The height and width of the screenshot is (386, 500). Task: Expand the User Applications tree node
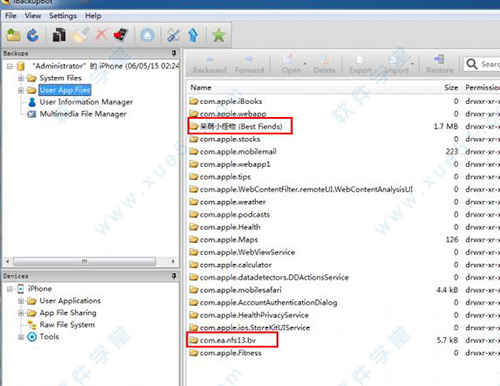pos(21,301)
